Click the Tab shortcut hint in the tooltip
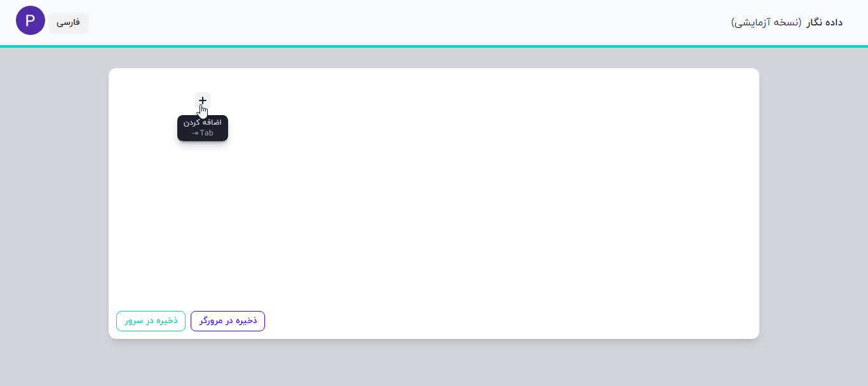Viewport: 868px width, 386px height. click(x=203, y=134)
